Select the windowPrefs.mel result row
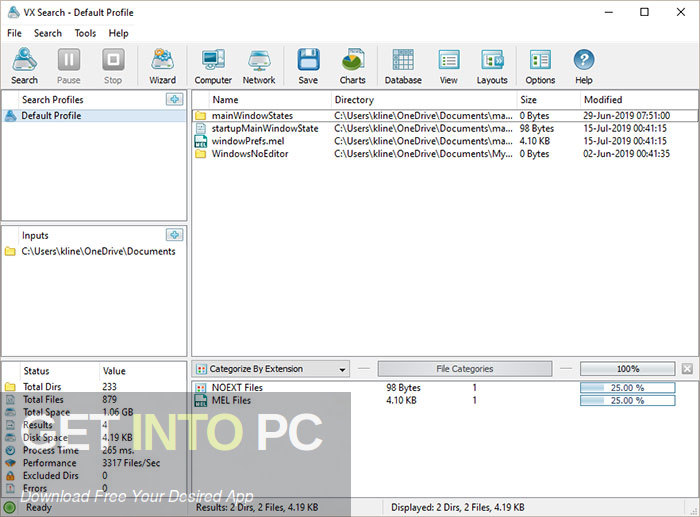The height and width of the screenshot is (517, 700). pos(445,141)
